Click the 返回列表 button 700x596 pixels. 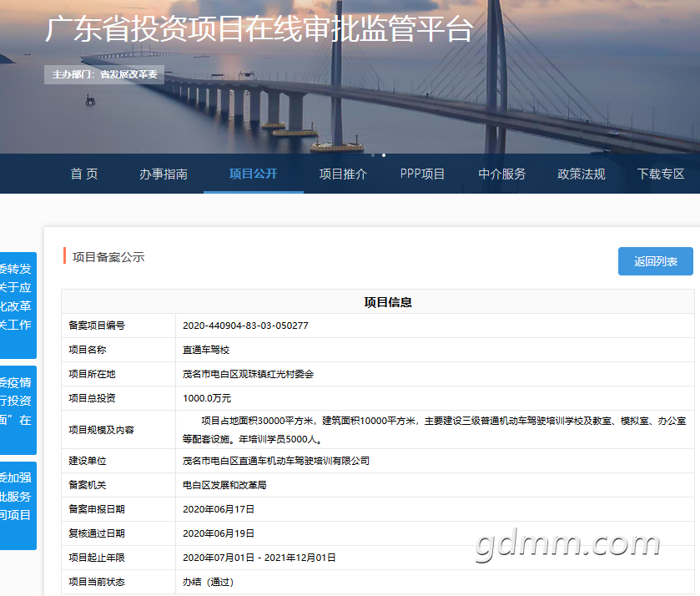tap(655, 261)
